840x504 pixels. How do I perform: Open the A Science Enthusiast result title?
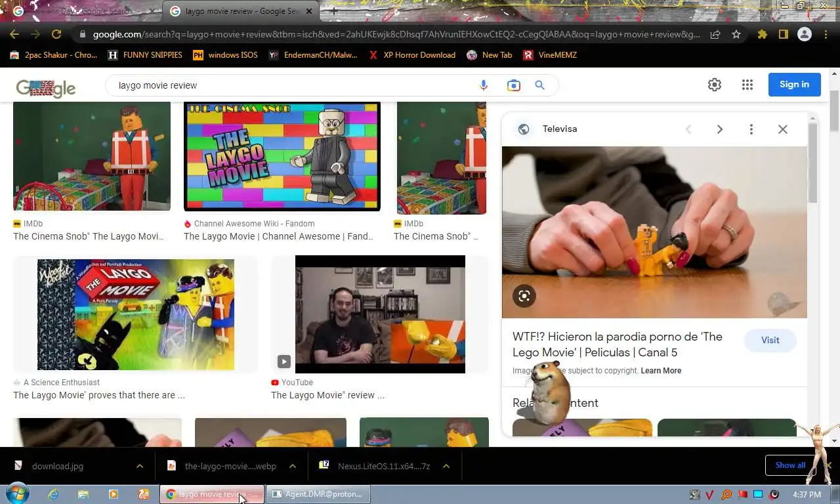[x=98, y=395]
